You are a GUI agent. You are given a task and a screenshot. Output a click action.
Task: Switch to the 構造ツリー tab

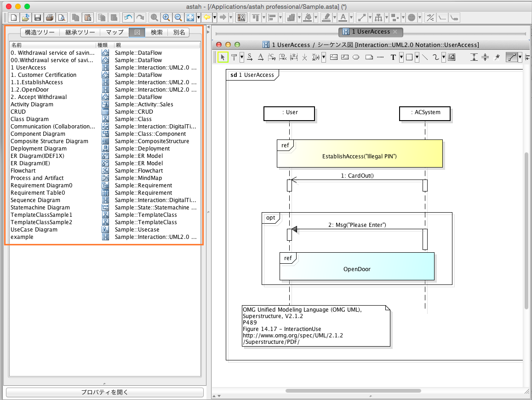pyautogui.click(x=40, y=32)
